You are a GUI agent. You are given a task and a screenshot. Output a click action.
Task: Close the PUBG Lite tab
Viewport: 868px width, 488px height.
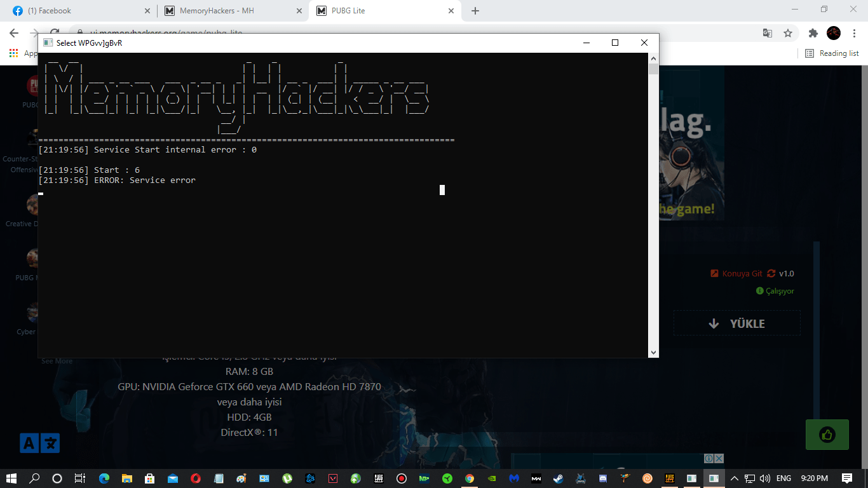tap(451, 11)
